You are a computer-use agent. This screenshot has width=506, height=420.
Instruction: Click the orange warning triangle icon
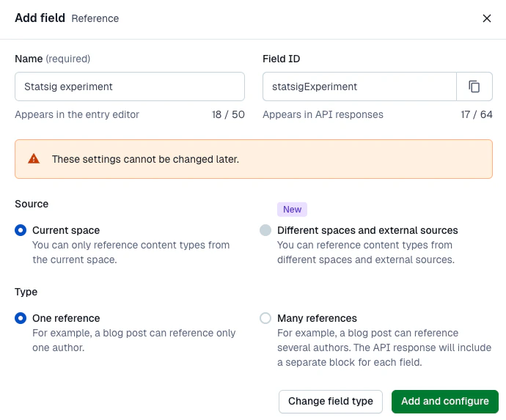34,159
